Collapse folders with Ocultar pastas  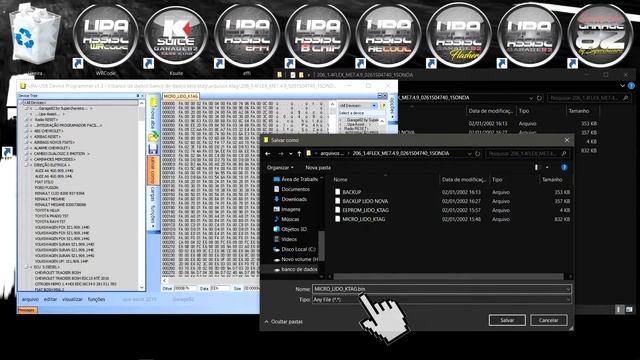283,322
